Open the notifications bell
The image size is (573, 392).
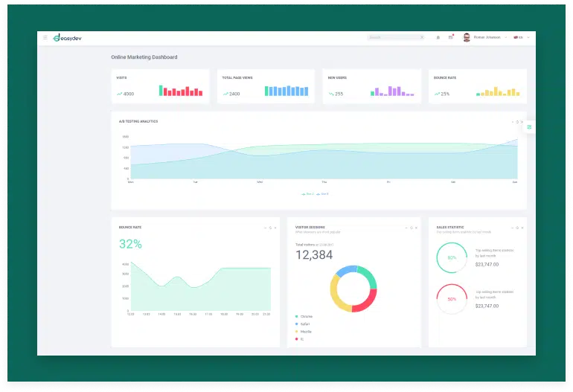tap(438, 37)
